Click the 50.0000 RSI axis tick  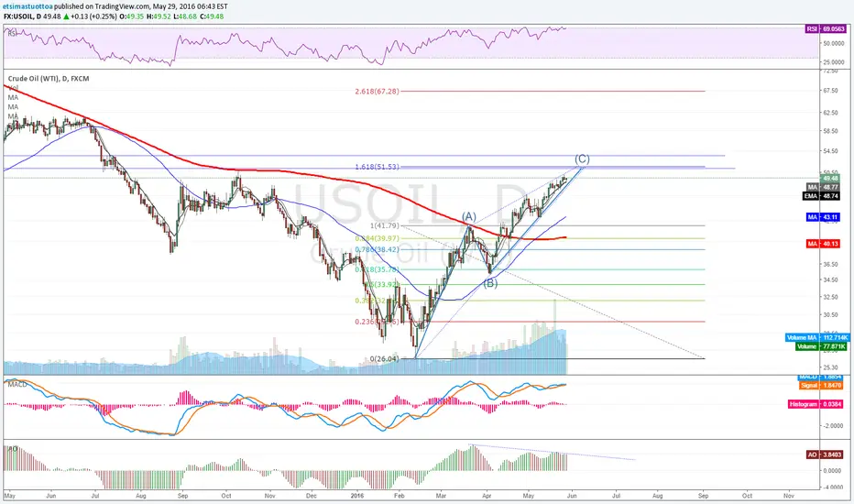point(834,43)
